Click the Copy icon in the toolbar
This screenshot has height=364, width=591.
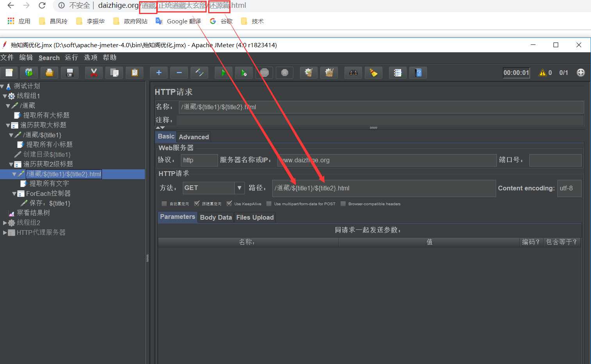(114, 73)
